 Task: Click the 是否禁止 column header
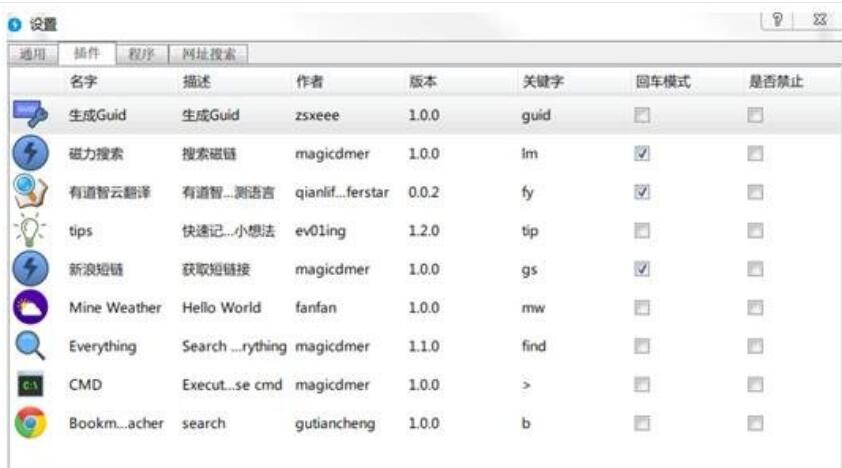click(776, 82)
